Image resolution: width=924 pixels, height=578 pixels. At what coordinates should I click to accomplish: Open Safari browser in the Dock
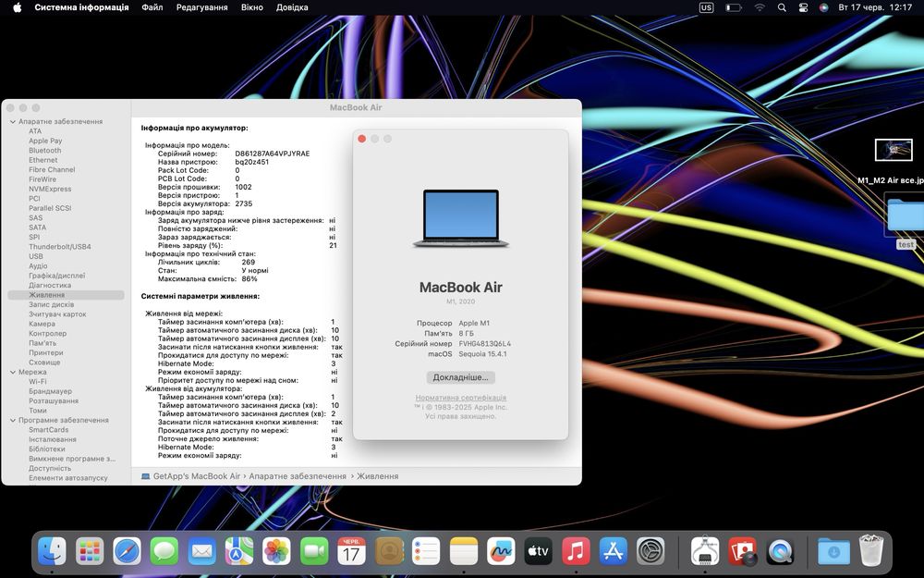(127, 551)
